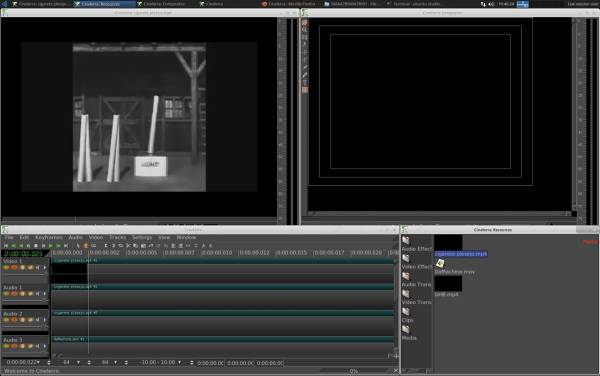The width and height of the screenshot is (600, 376).
Task: Switch to Cinelerra: Compositor in the taskbar
Action: [x=164, y=4]
